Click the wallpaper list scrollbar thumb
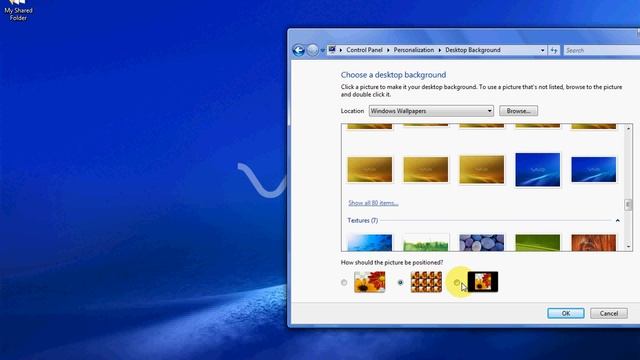 coord(628,204)
